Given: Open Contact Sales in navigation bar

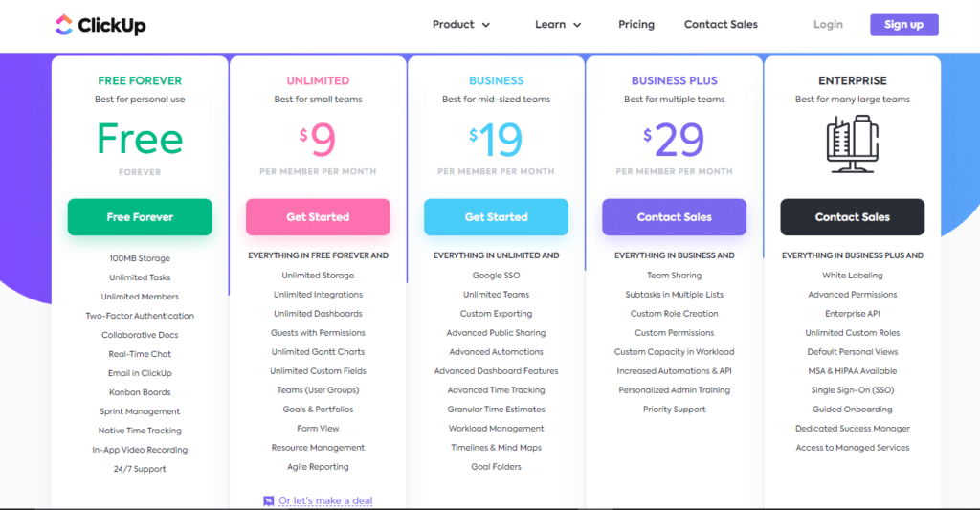Looking at the screenshot, I should click(721, 24).
